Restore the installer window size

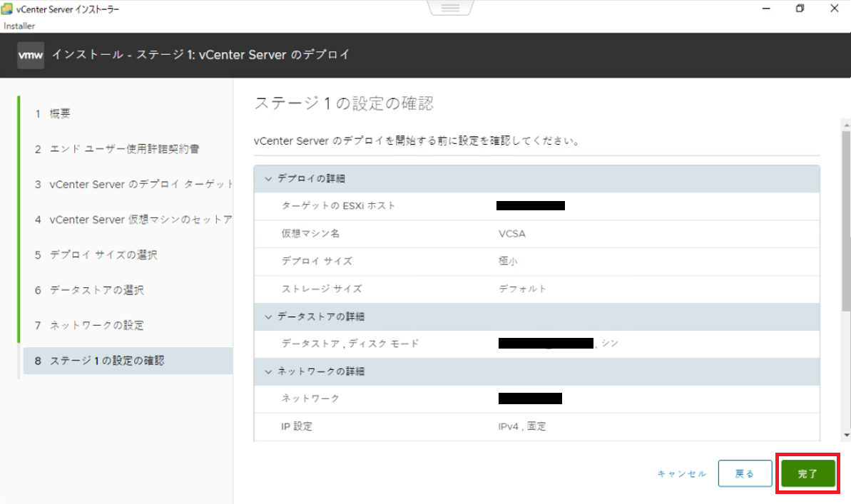tap(800, 9)
